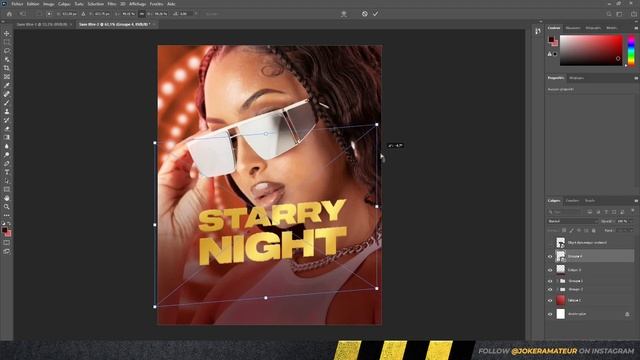Viewport: 640px width, 360px height.
Task: Hide the Groupe 4 layer
Action: 550,256
